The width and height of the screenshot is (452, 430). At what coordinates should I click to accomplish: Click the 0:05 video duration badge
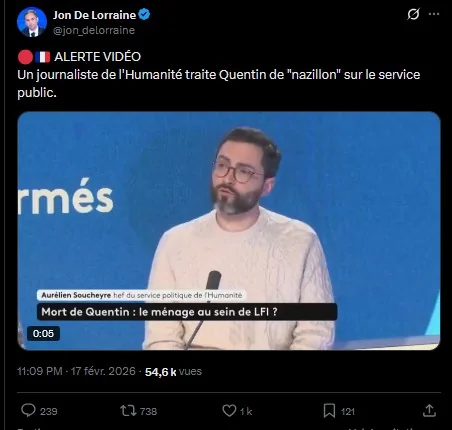[x=43, y=333]
